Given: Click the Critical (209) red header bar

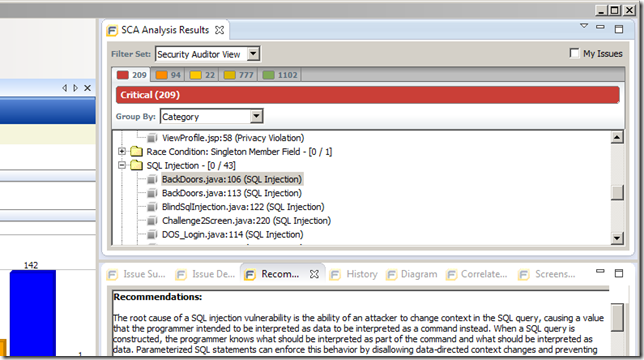Looking at the screenshot, I should 368,95.
